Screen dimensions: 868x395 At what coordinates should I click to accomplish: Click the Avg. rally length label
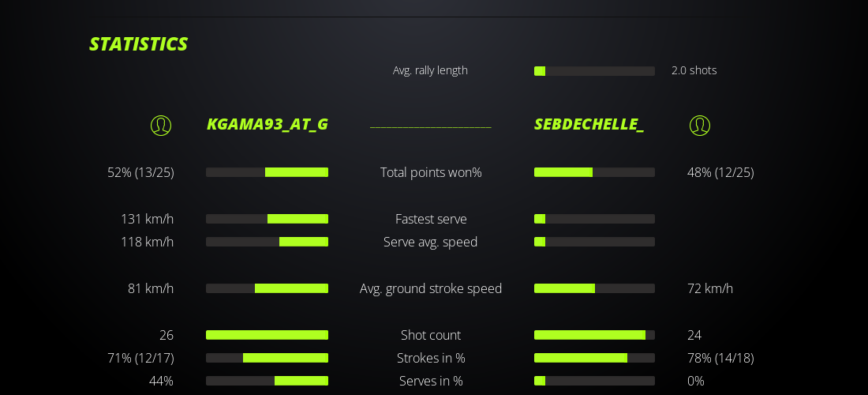point(430,70)
